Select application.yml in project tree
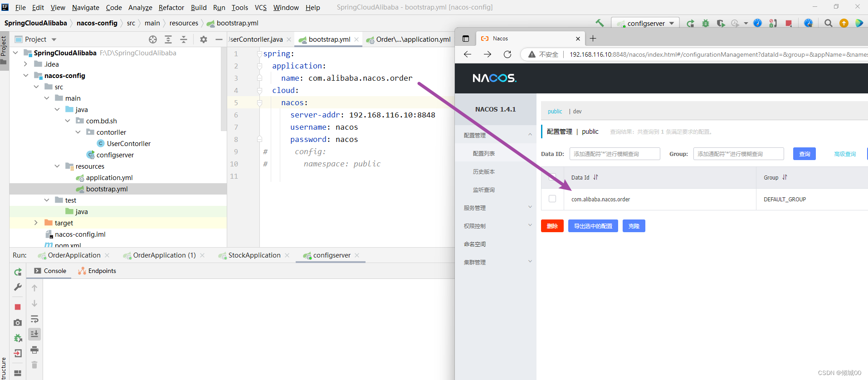Image resolution: width=868 pixels, height=380 pixels. click(109, 177)
